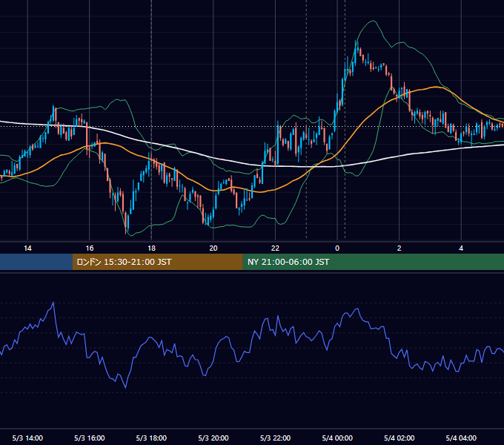
Task: Click the 18 hour axis label
Action: point(151,248)
